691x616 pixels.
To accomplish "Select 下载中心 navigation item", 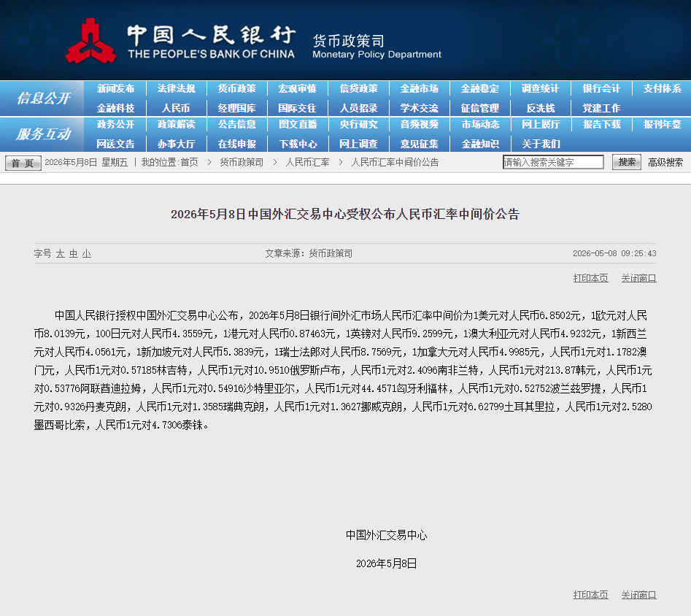I will coord(298,144).
